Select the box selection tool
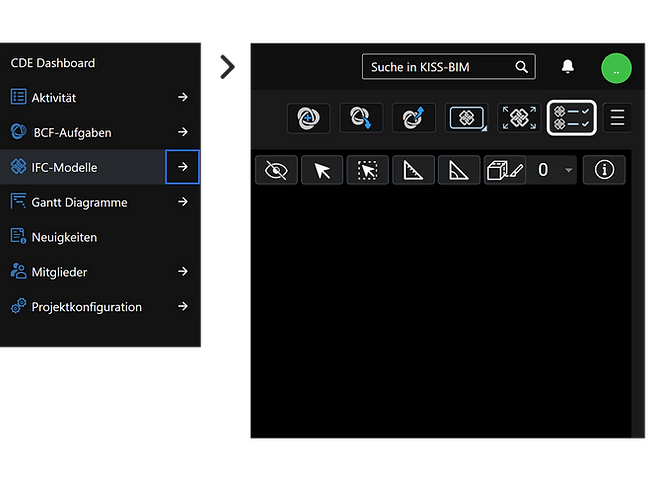Screen dimensions: 658x481 coord(368,170)
